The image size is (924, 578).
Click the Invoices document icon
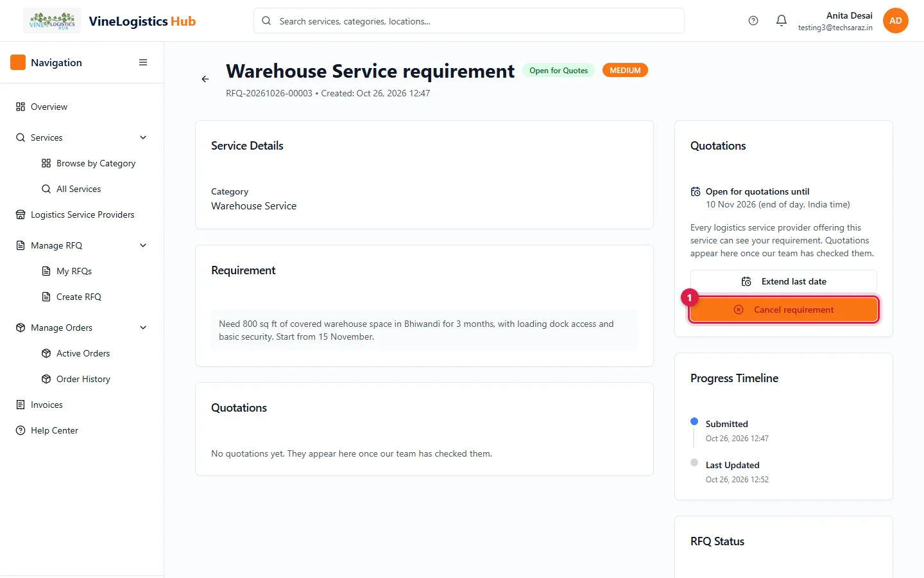21,405
